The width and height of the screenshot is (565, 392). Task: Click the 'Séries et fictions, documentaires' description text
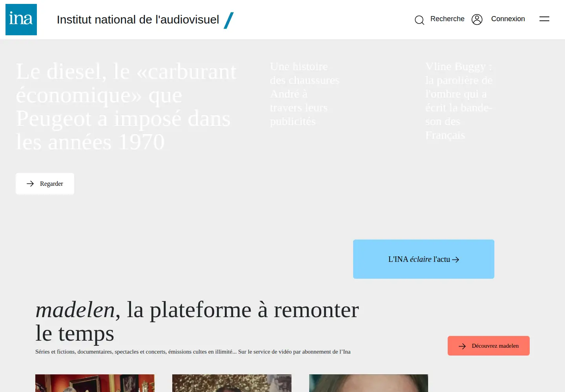pyautogui.click(x=193, y=352)
